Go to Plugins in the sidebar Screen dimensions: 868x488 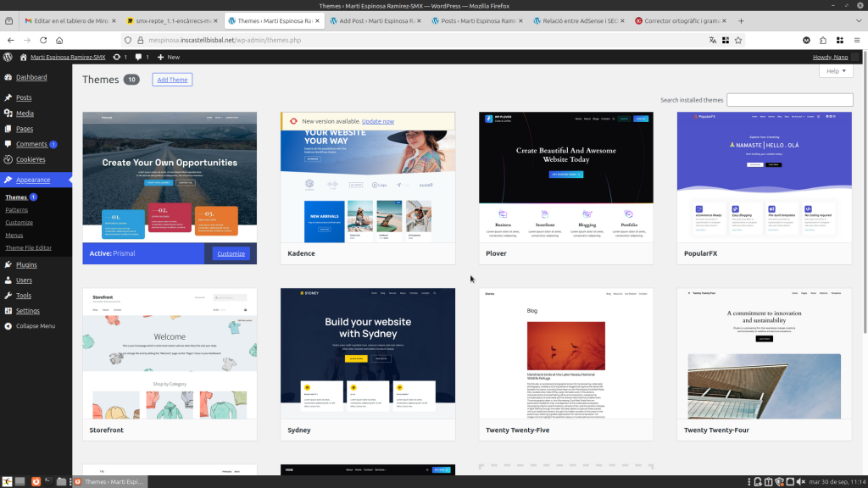click(x=26, y=264)
